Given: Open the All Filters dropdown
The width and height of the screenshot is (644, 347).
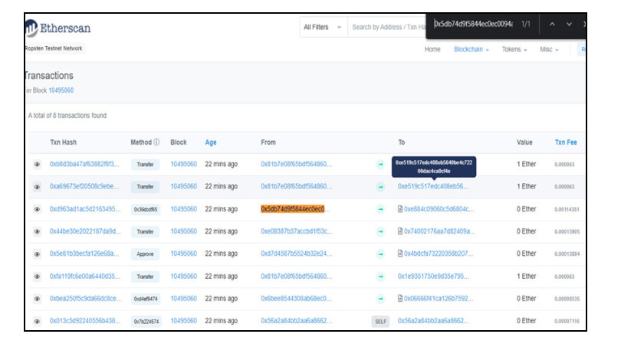Looking at the screenshot, I should click(320, 28).
